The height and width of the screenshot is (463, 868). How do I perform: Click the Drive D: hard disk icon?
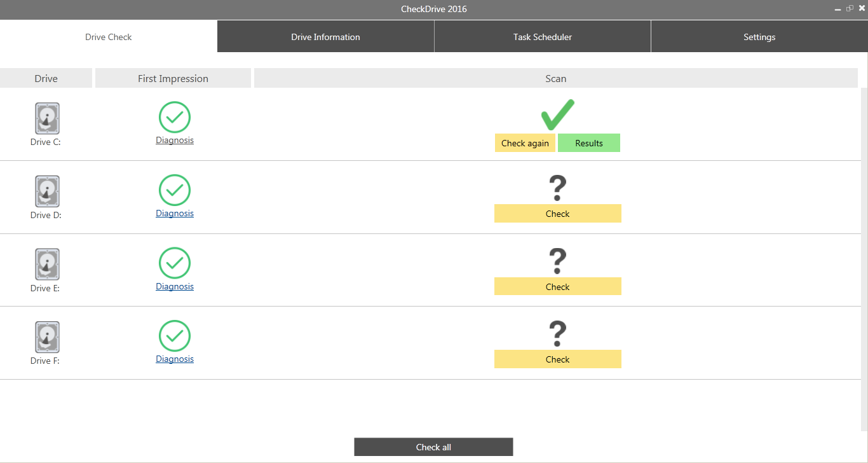(47, 191)
